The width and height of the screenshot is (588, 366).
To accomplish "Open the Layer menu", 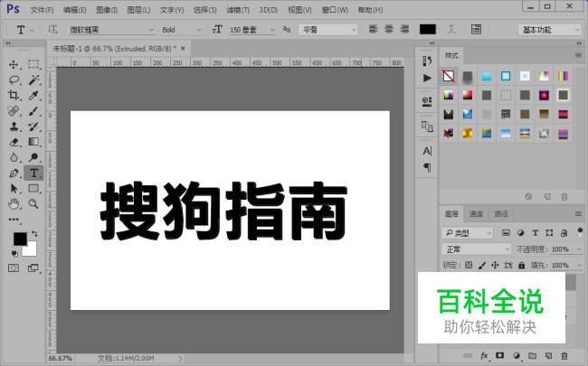I will [138, 10].
